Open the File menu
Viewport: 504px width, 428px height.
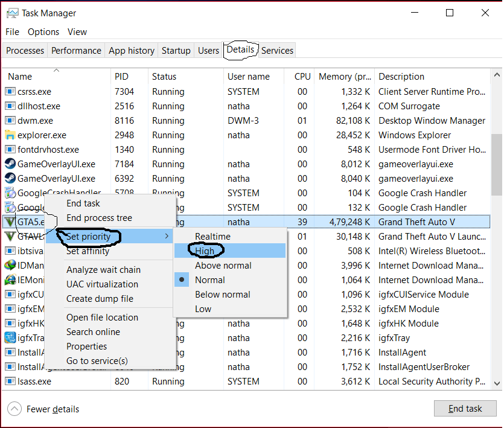point(12,32)
